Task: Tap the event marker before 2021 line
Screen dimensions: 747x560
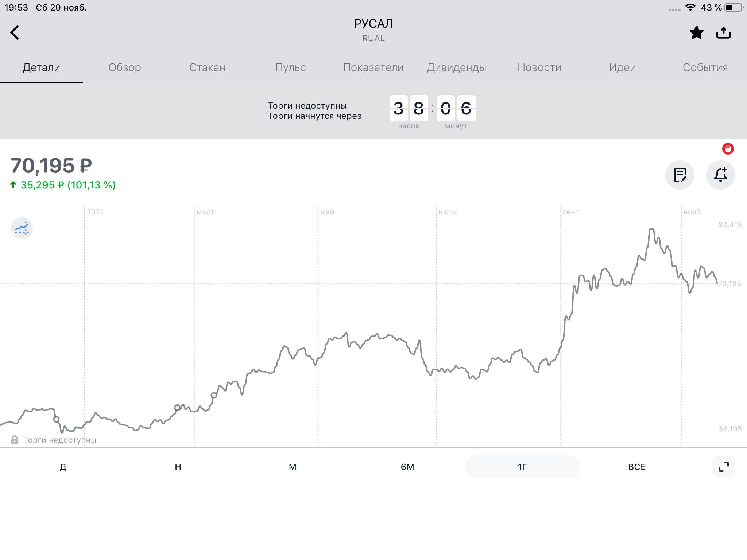Action: pyautogui.click(x=56, y=420)
